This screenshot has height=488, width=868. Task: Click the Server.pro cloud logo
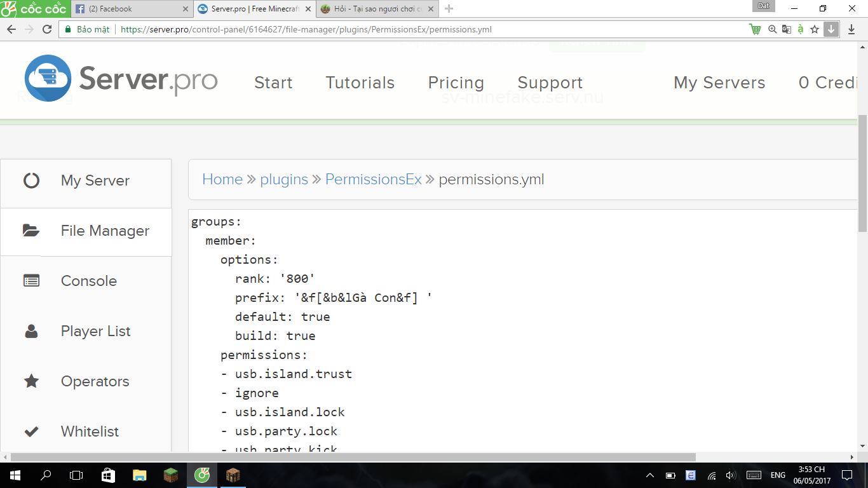pyautogui.click(x=48, y=78)
